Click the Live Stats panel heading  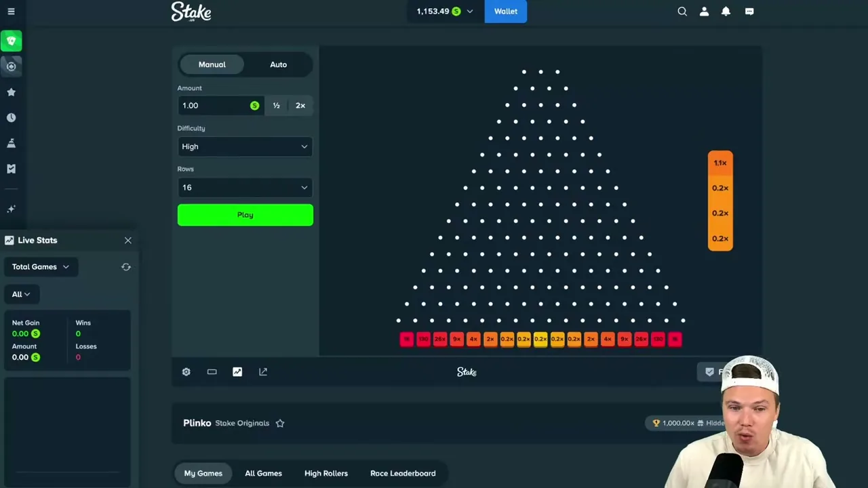point(37,241)
